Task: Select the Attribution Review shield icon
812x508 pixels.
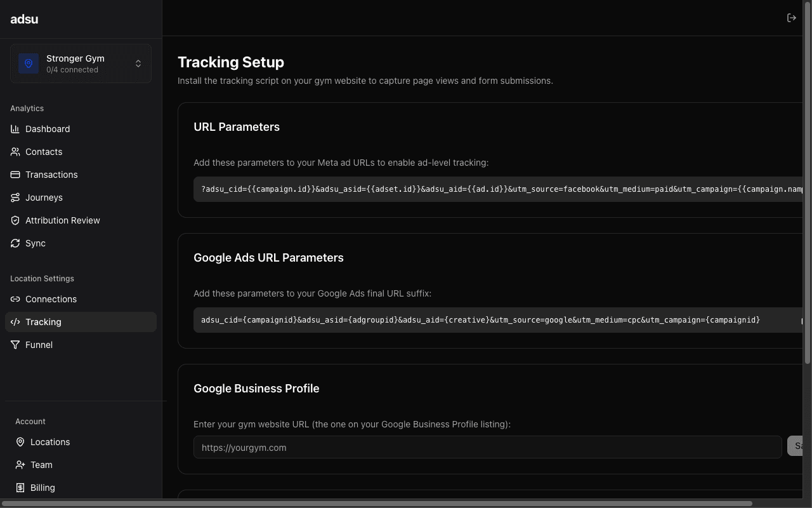Action: click(15, 220)
